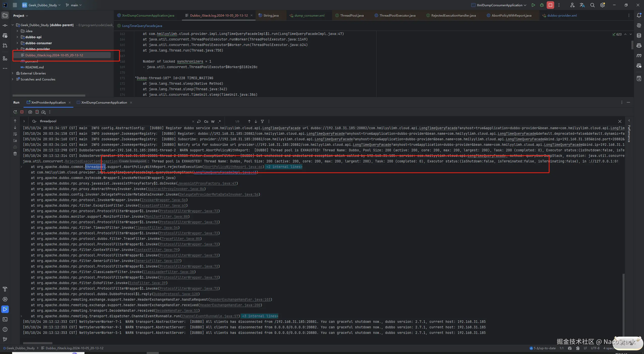Open the 623 inspections widget
Screen dimensions: 644x354
pos(617,34)
